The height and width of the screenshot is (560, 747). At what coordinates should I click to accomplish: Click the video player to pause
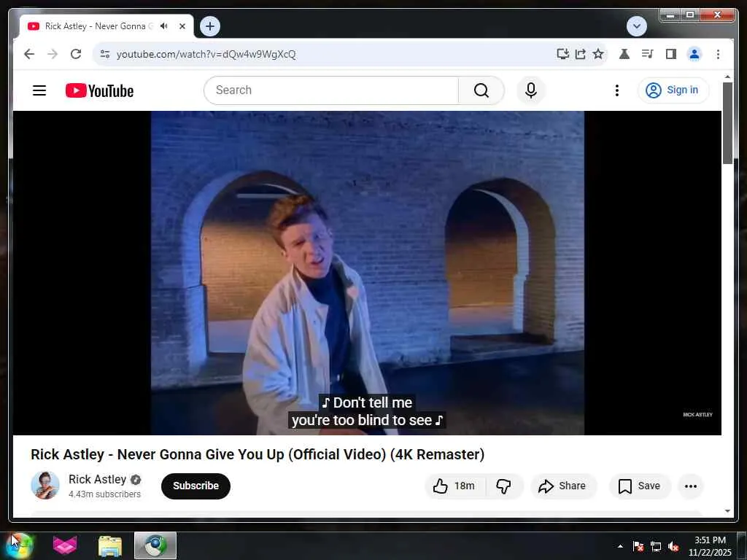point(368,273)
